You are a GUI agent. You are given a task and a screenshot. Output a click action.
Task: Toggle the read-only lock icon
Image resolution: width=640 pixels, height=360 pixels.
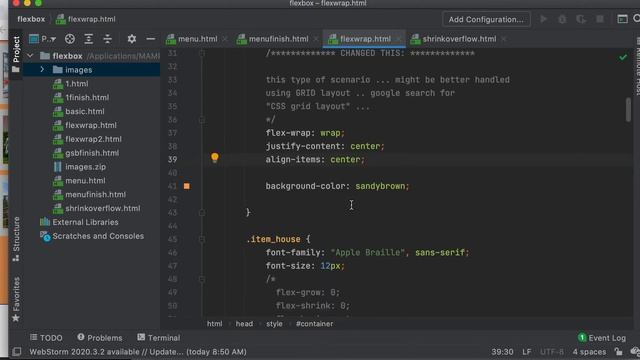pos(619,351)
